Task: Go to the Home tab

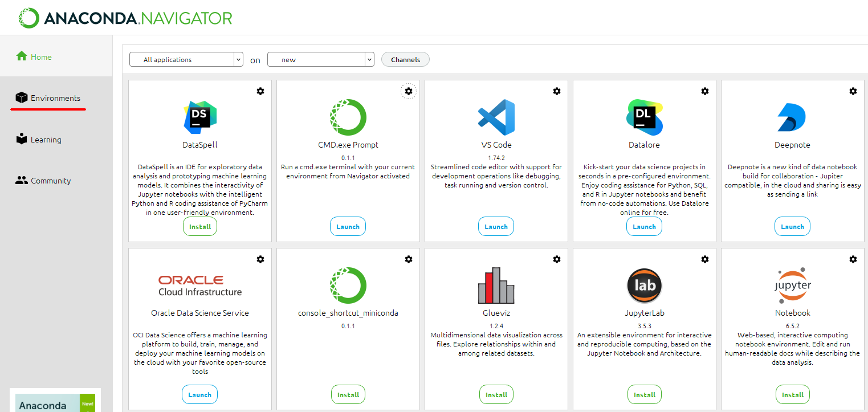Action: [x=56, y=56]
